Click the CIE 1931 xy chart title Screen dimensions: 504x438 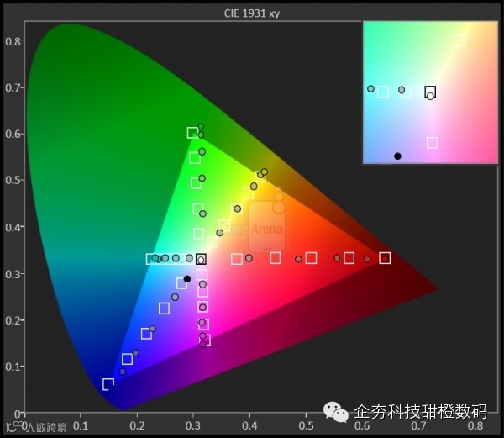(x=252, y=13)
